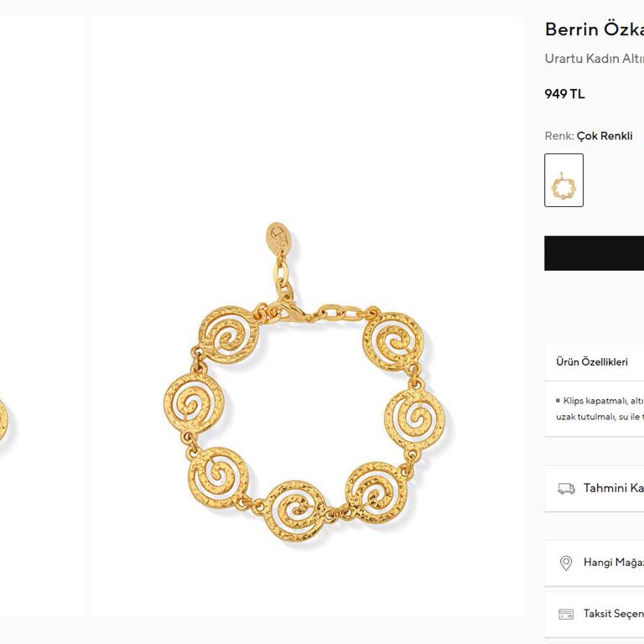Expand the Hangi Mağaza store row

[613, 563]
